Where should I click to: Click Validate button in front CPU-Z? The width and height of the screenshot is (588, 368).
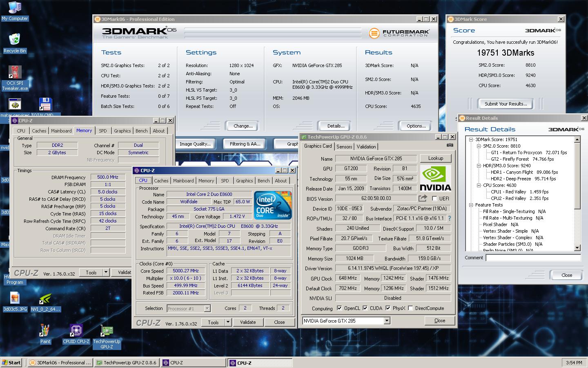coord(248,322)
